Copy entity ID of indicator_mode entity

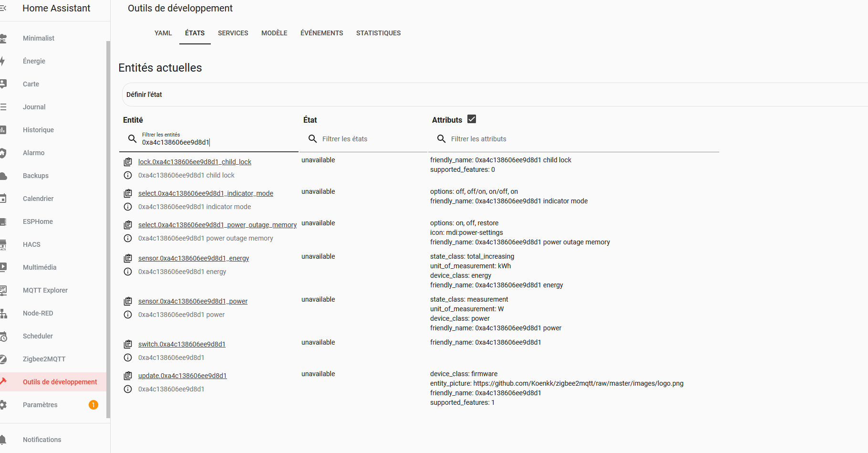pos(128,193)
